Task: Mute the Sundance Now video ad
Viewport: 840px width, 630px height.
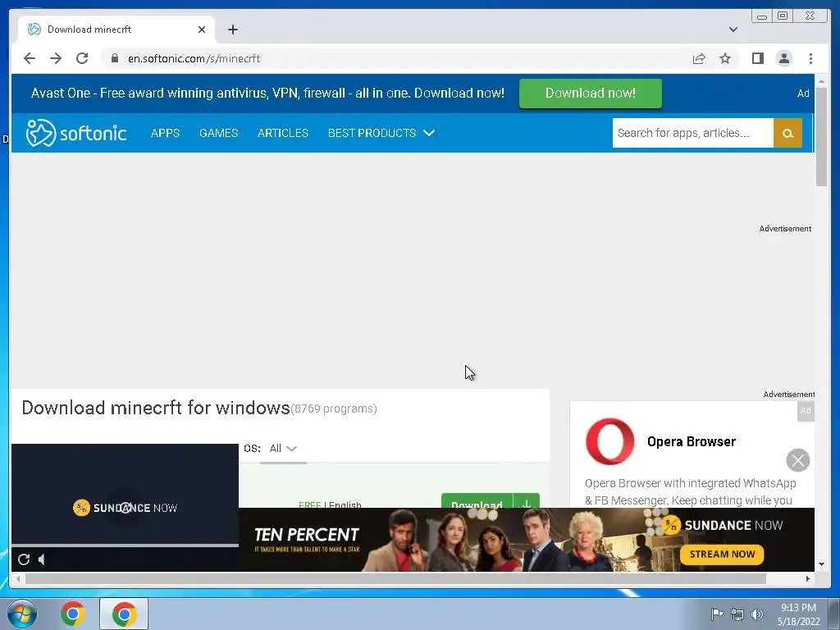Action: coord(41,559)
